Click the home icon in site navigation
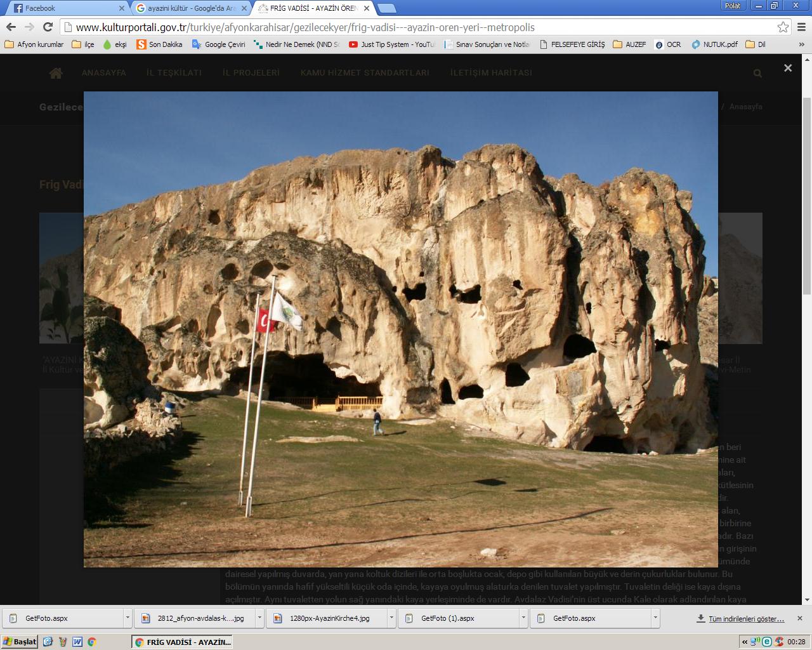This screenshot has width=812, height=650. click(x=56, y=73)
